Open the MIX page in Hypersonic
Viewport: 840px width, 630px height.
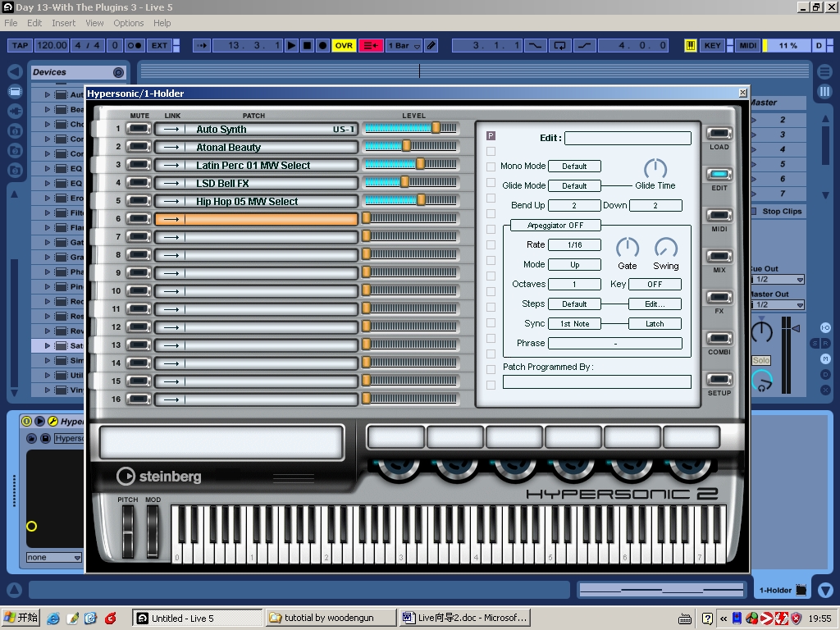(719, 256)
